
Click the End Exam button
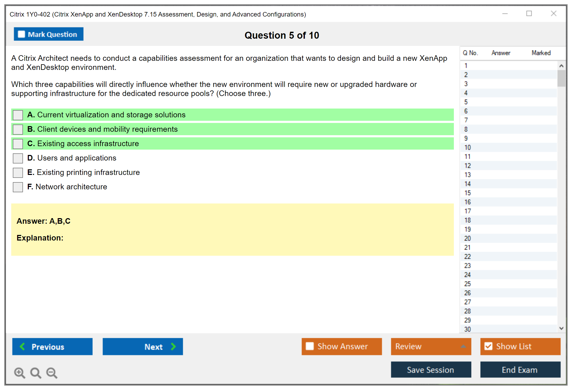520,370
